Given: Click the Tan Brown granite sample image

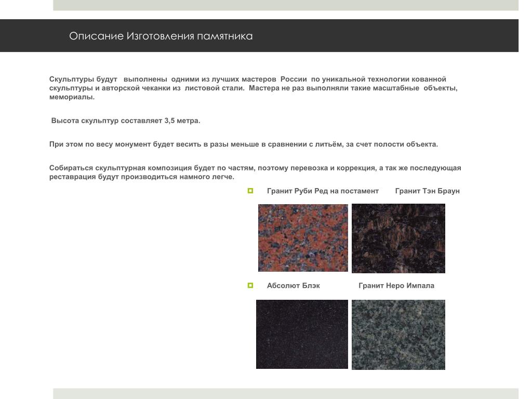Looking at the screenshot, I should click(x=398, y=238).
